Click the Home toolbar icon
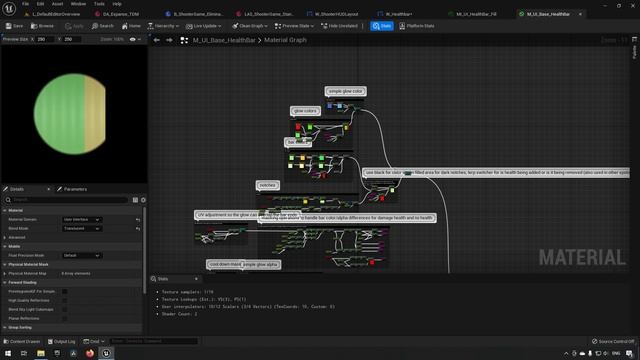 pos(131,26)
